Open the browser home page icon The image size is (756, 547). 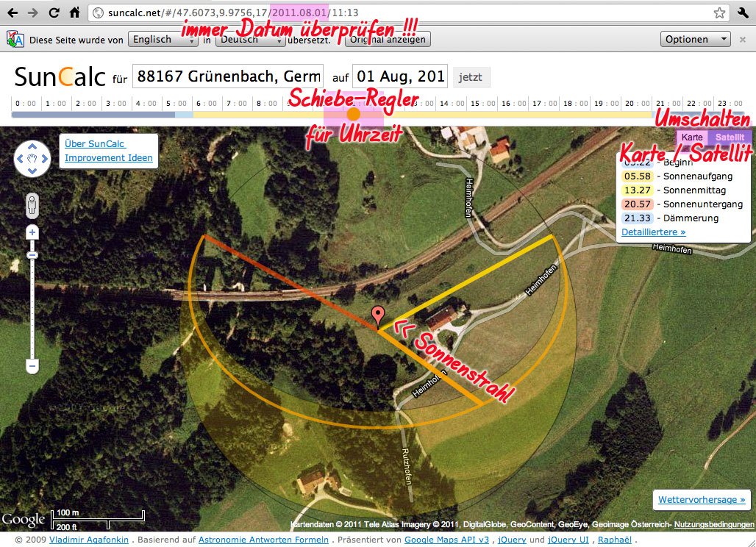pyautogui.click(x=75, y=12)
